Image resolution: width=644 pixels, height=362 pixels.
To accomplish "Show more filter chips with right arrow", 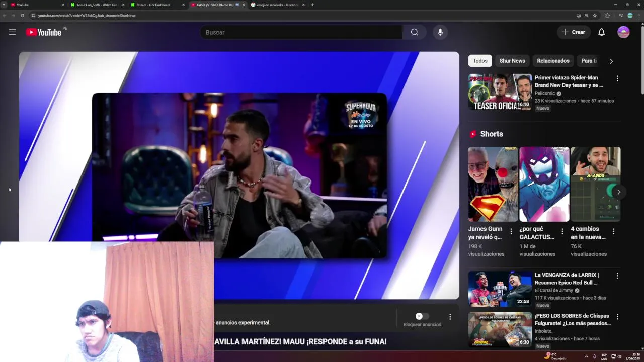I will pos(611,61).
